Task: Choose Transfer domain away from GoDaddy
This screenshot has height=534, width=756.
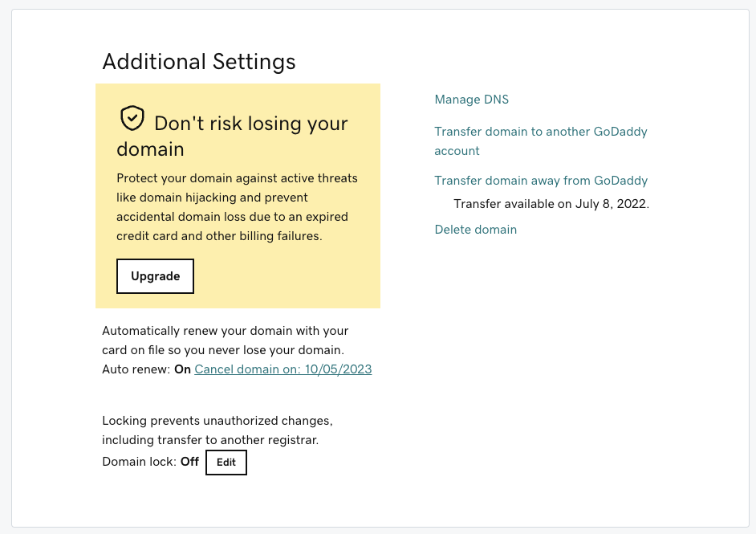Action: 540,181
